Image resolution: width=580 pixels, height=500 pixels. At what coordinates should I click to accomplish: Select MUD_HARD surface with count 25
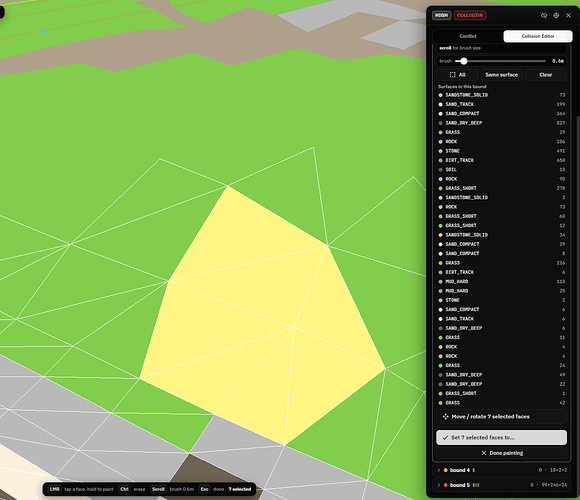(x=501, y=291)
